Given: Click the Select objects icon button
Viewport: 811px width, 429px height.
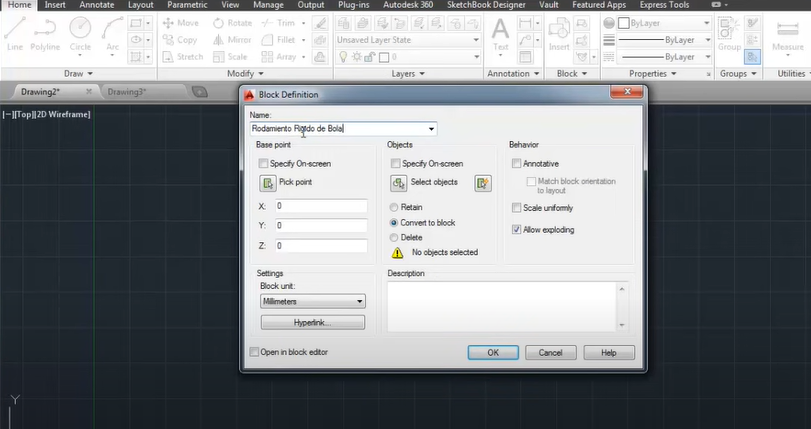Looking at the screenshot, I should pos(398,183).
